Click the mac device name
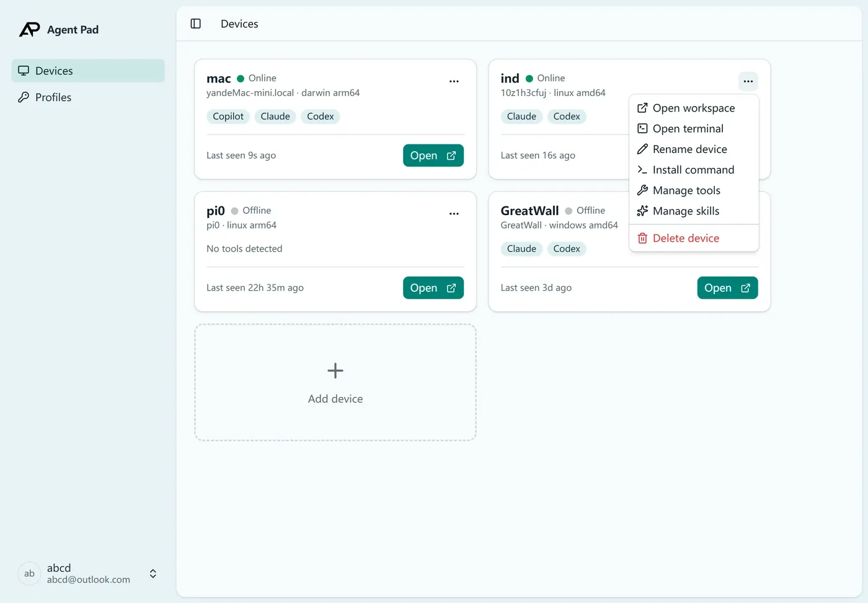Viewport: 868px width, 603px height. click(219, 79)
